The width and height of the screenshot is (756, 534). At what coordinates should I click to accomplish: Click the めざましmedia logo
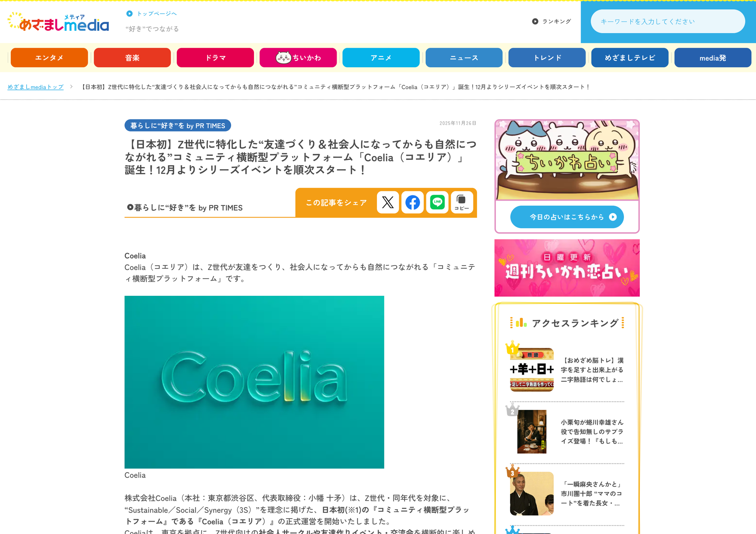click(58, 22)
